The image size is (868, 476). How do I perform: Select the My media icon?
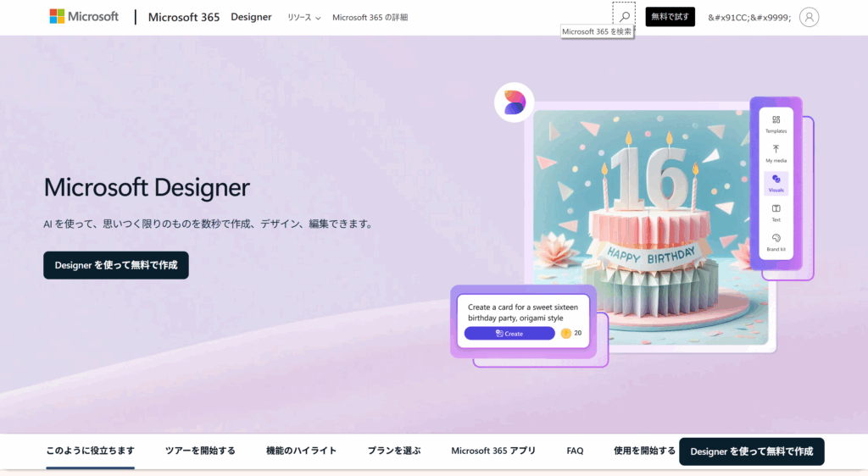[x=776, y=153]
